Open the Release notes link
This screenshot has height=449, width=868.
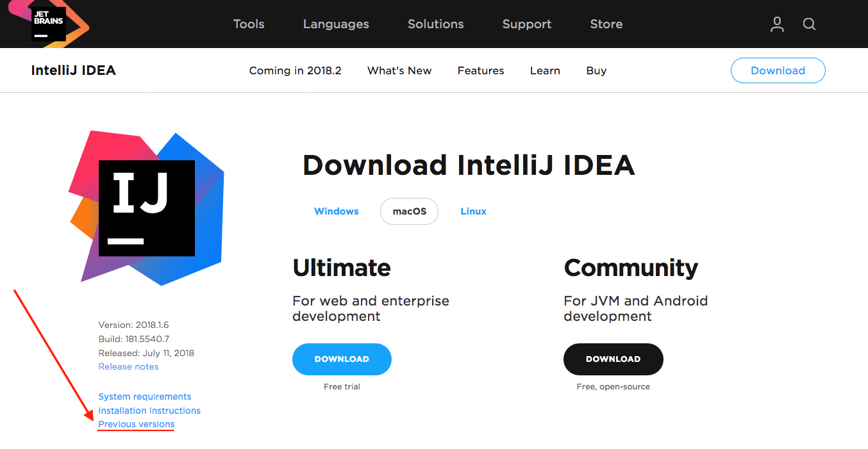tap(128, 366)
